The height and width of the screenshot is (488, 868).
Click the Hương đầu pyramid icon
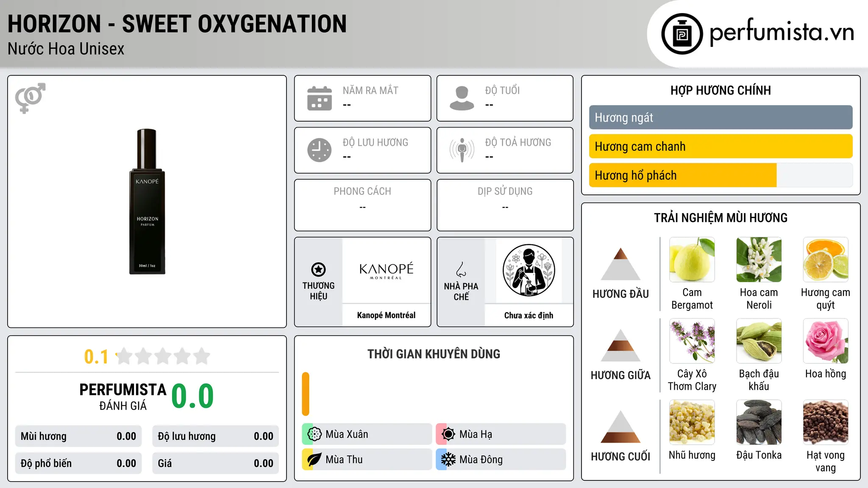(620, 263)
